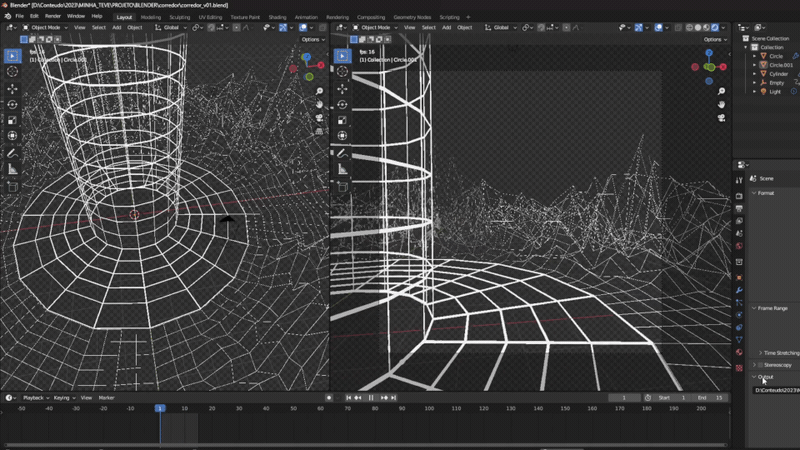Open the Tool properties tab icon

click(739, 179)
